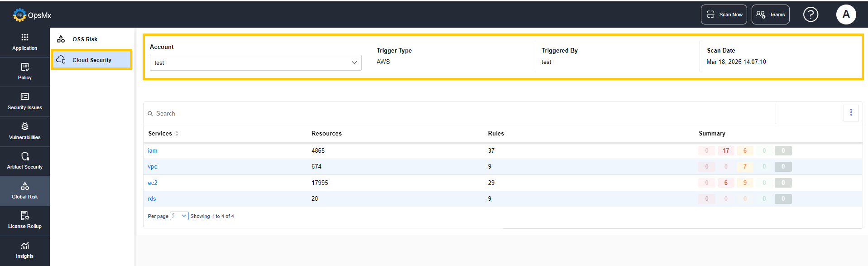Open the Insights chart icon
This screenshot has height=266, width=868.
point(25,246)
